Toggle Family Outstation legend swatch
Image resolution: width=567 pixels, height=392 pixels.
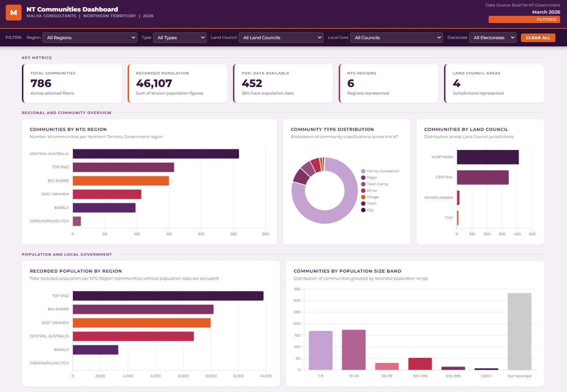[363, 171]
